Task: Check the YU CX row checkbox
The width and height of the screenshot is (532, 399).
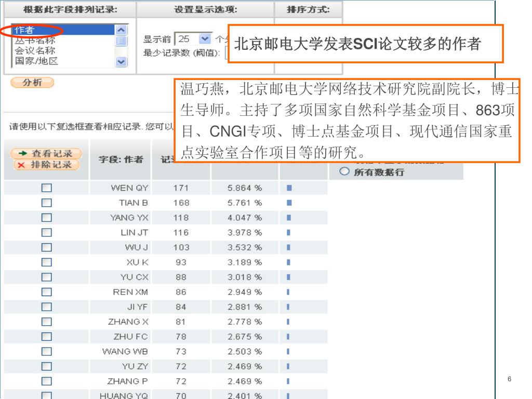Action: coord(46,277)
